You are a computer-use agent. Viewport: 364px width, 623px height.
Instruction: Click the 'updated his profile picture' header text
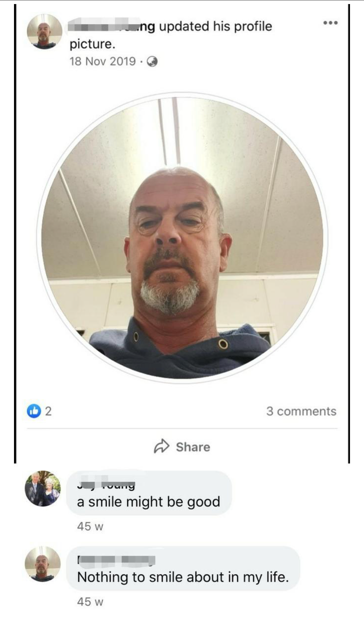click(x=171, y=35)
